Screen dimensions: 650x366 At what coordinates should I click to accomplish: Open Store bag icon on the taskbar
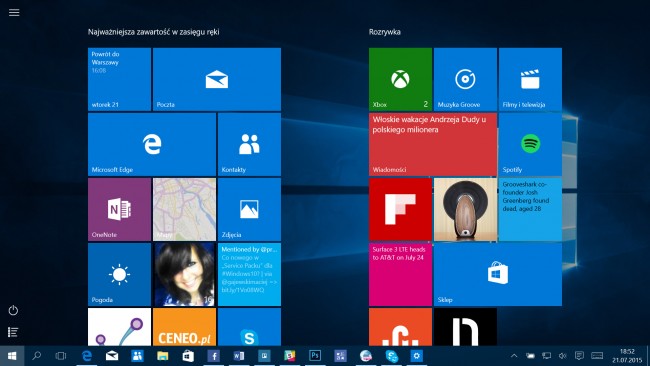(188, 356)
